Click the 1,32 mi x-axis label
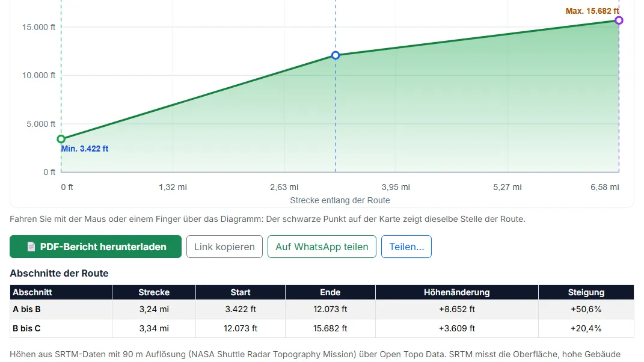Screen dimensions: 644x362 pos(173,187)
